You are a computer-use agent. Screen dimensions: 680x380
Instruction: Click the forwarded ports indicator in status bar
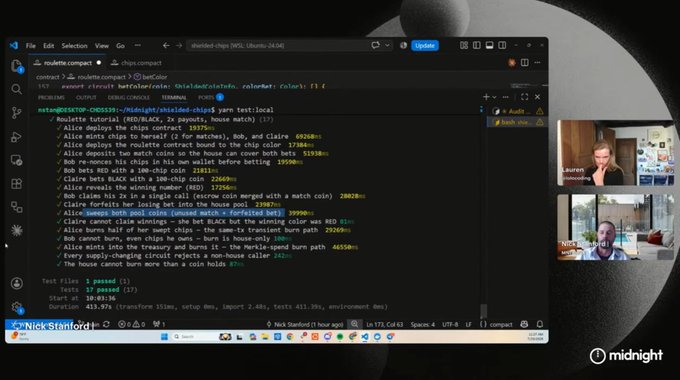point(159,324)
